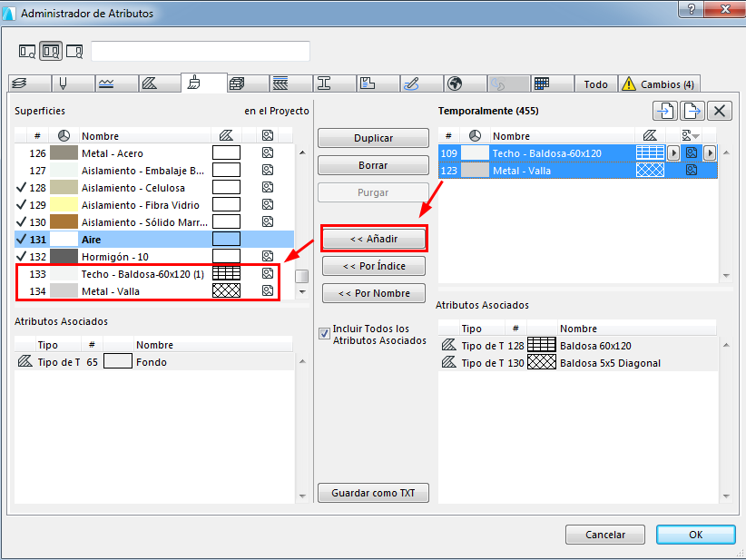Sort project list by Nombre column
746x560 pixels.
pyautogui.click(x=144, y=136)
